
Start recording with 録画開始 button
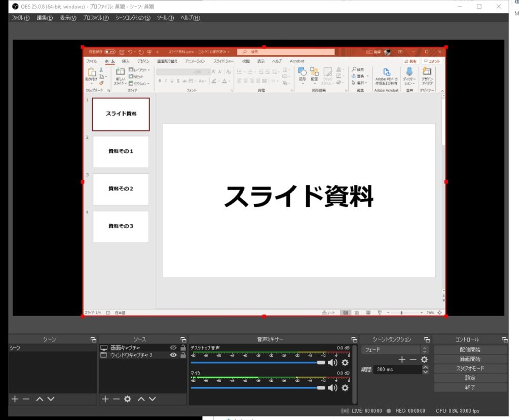(x=470, y=359)
